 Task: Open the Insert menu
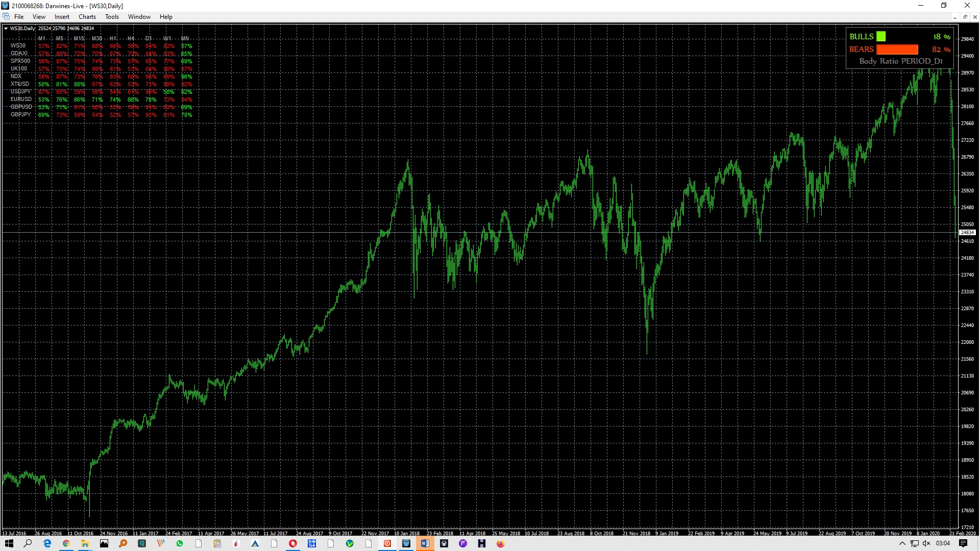pos(62,17)
